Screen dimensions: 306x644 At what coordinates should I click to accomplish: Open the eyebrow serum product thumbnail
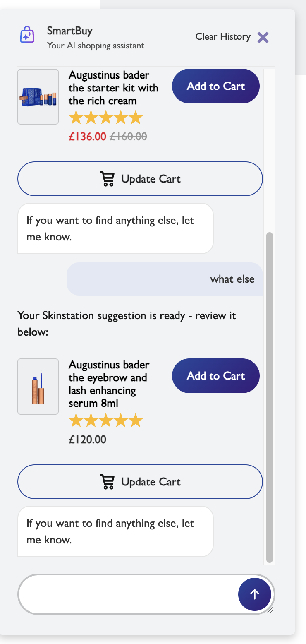[38, 387]
